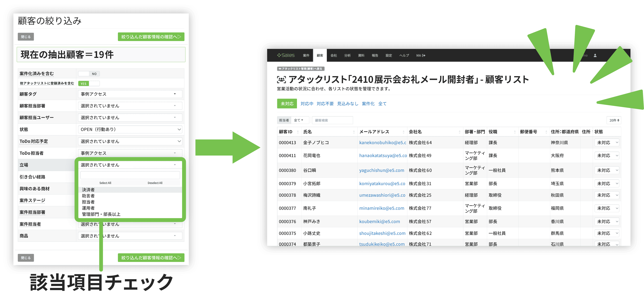Open the user profile icon in the navbar
Viewport: 644px width, 295px height.
(595, 55)
